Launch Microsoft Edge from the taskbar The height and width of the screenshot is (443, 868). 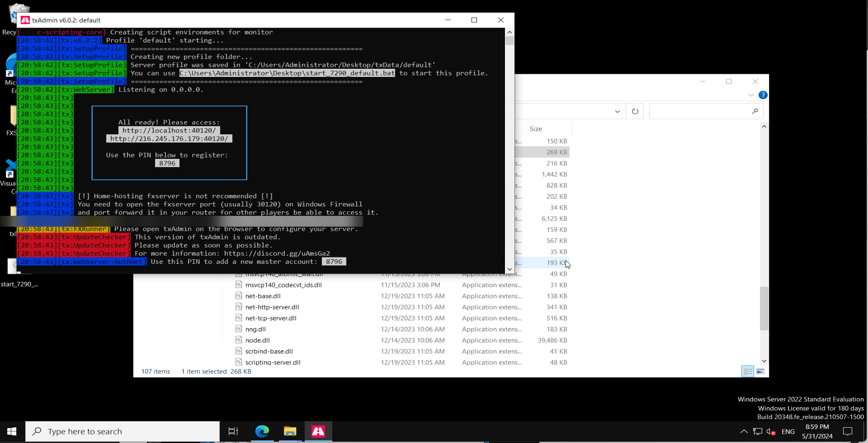262,431
